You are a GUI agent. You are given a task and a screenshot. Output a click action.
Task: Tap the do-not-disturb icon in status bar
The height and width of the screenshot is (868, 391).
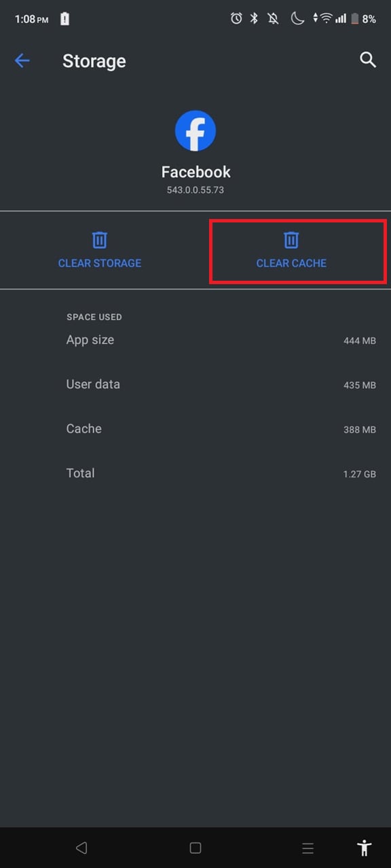click(x=274, y=19)
